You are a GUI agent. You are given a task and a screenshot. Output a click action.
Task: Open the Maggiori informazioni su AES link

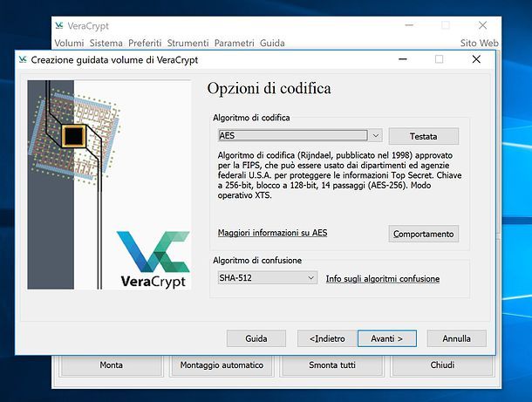[272, 233]
